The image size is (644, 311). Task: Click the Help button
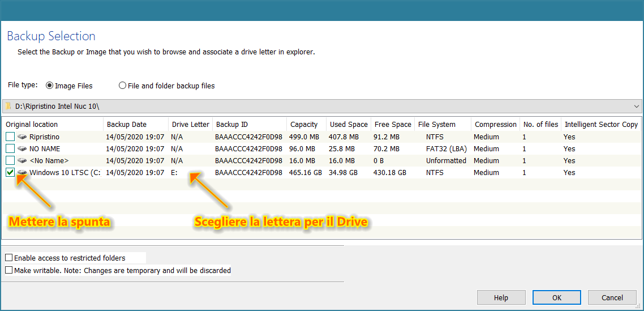coord(501,297)
